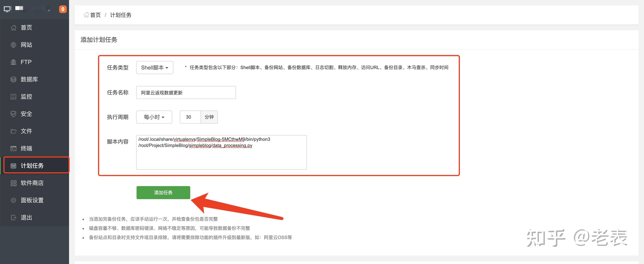The image size is (644, 264).
Task: Launch the 终端 terminal
Action: [x=26, y=148]
